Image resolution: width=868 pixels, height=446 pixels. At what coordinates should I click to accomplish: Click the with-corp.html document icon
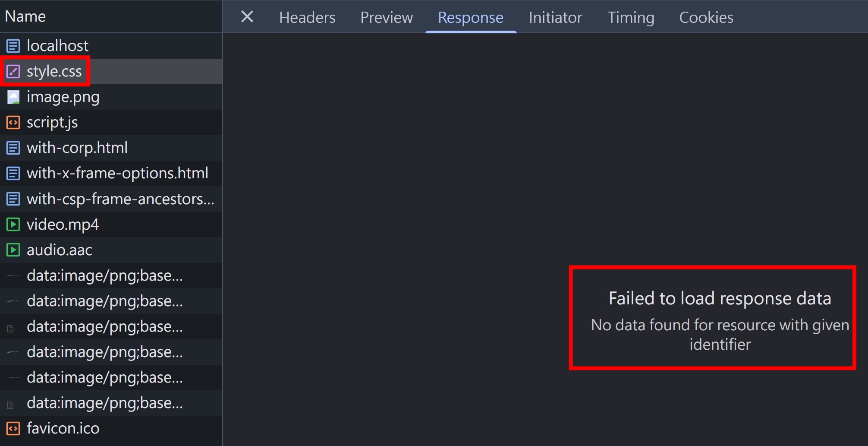click(x=13, y=148)
